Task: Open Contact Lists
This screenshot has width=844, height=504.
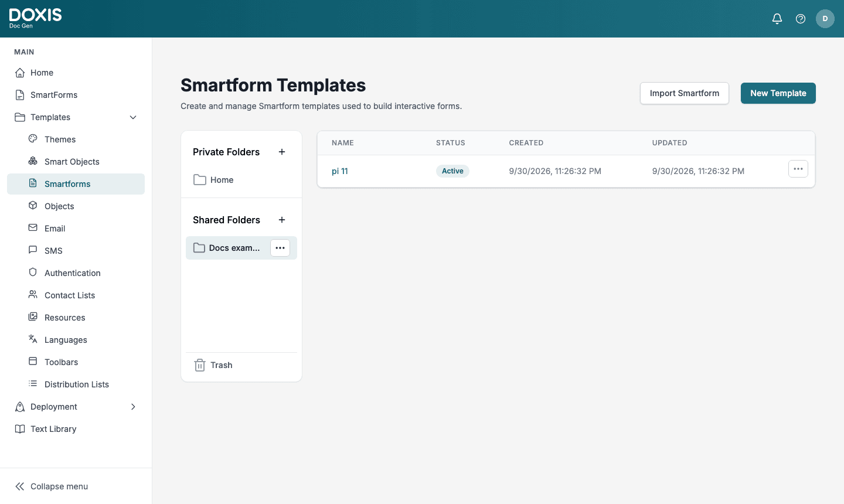Action: tap(76, 295)
